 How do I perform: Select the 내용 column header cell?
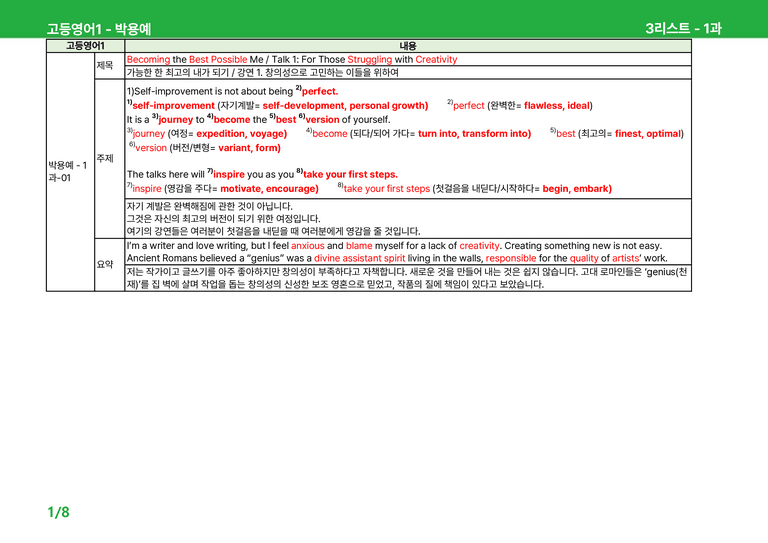tap(408, 46)
